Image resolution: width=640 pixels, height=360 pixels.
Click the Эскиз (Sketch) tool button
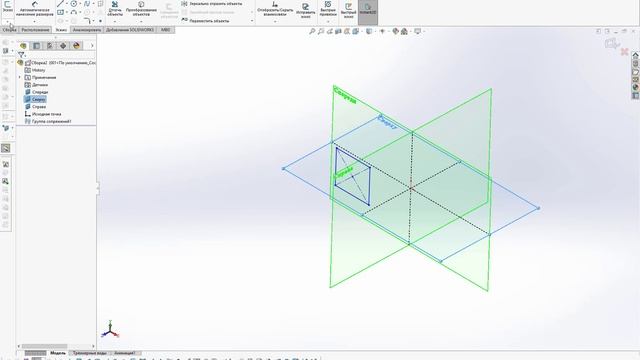pyautogui.click(x=8, y=6)
